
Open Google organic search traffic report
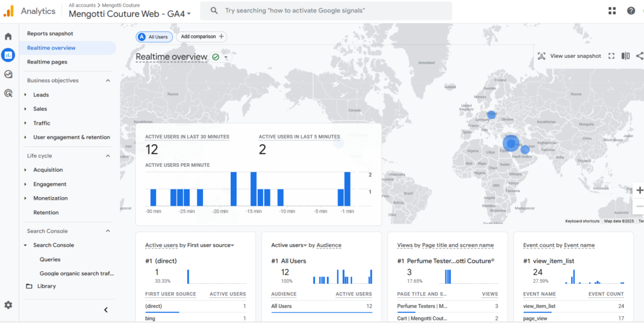pos(77,273)
